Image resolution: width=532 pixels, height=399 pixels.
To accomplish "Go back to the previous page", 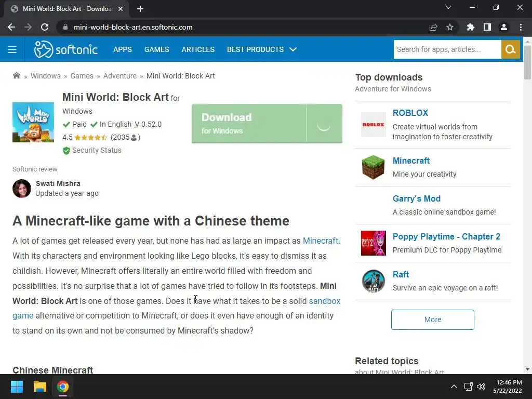I will coord(11,27).
